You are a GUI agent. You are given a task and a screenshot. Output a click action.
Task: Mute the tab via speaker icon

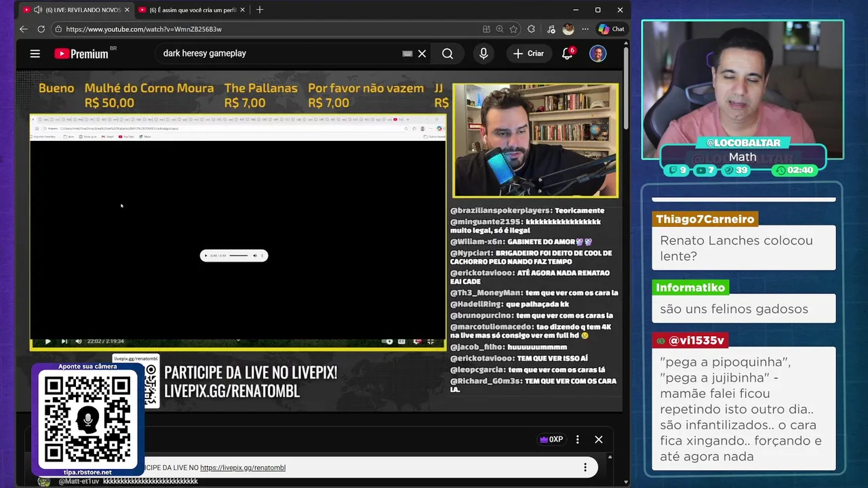37,10
